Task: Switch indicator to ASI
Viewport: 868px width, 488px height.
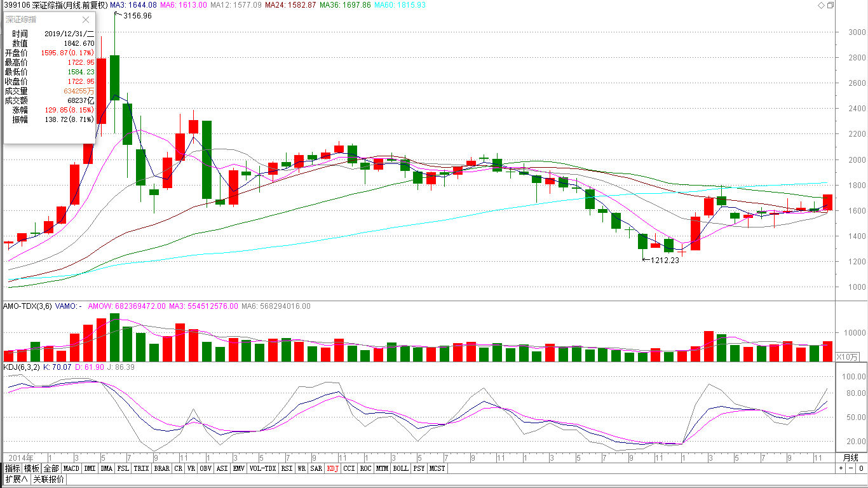Action: 222,468
